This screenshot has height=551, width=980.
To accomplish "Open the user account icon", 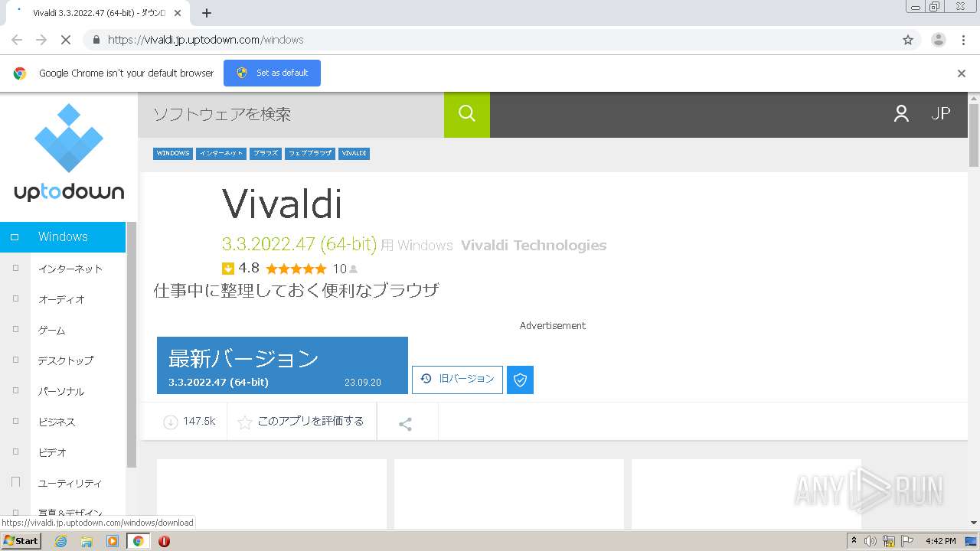I will coord(901,114).
